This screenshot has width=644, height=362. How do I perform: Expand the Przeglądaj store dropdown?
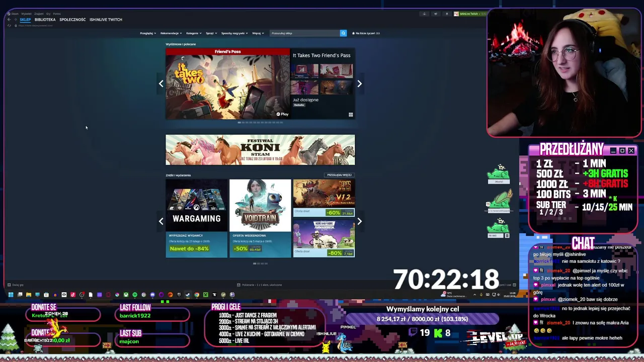(147, 33)
